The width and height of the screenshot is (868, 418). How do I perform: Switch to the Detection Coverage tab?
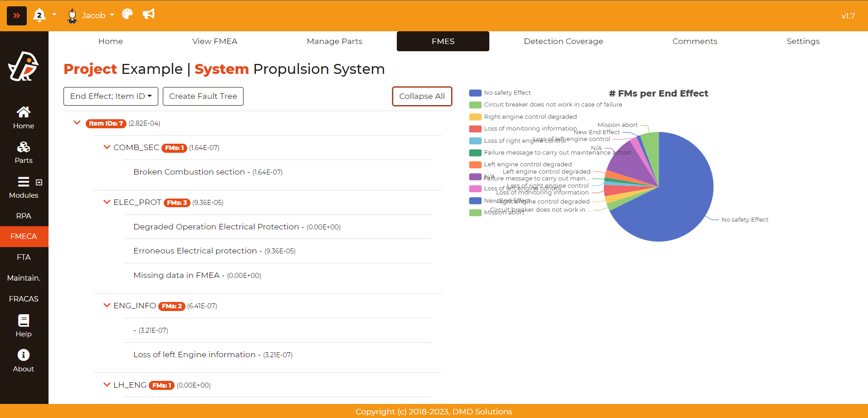coord(563,41)
